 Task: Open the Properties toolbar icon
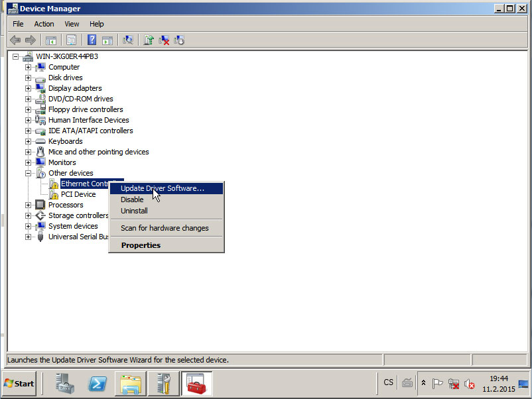pos(71,40)
